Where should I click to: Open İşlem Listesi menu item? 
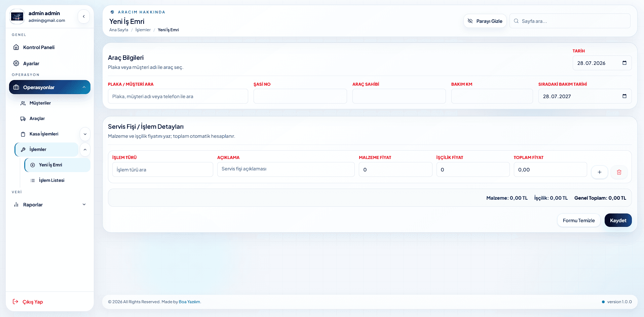click(51, 180)
